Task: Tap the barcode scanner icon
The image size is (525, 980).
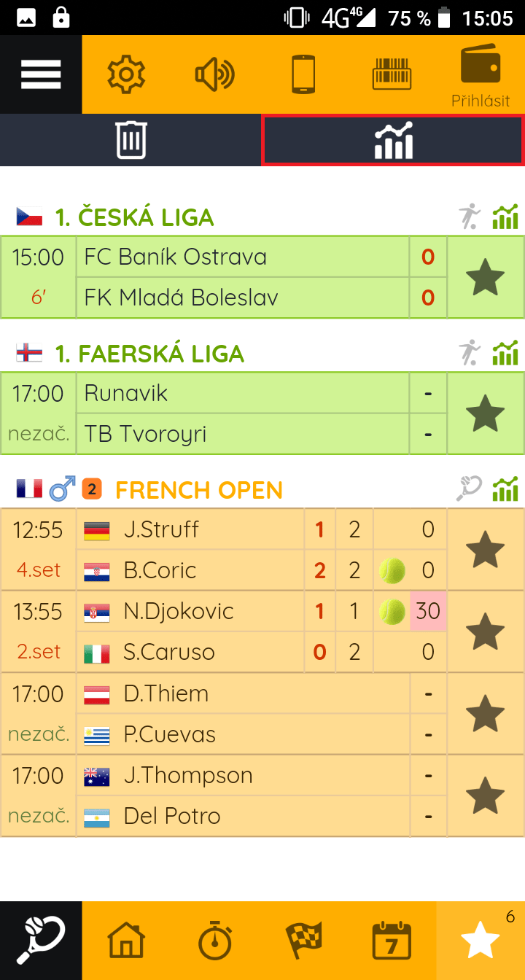Action: tap(392, 74)
